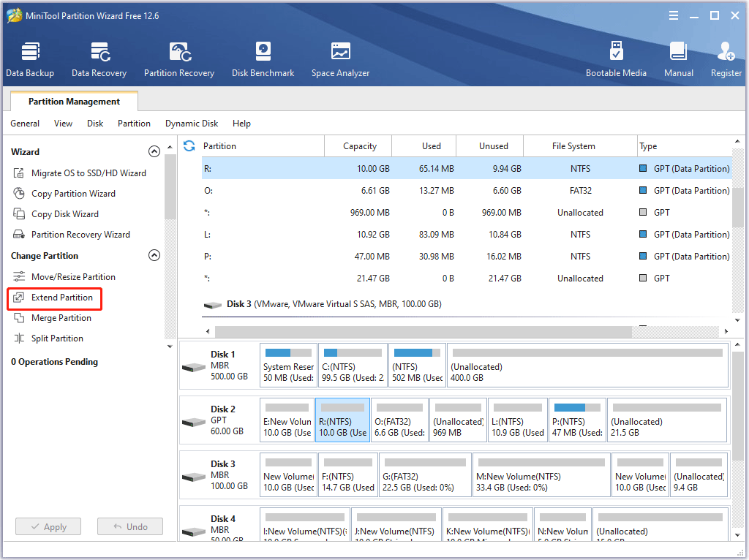Screen dimensions: 749x560
Task: Select the R: partition row
Action: pyautogui.click(x=466, y=169)
